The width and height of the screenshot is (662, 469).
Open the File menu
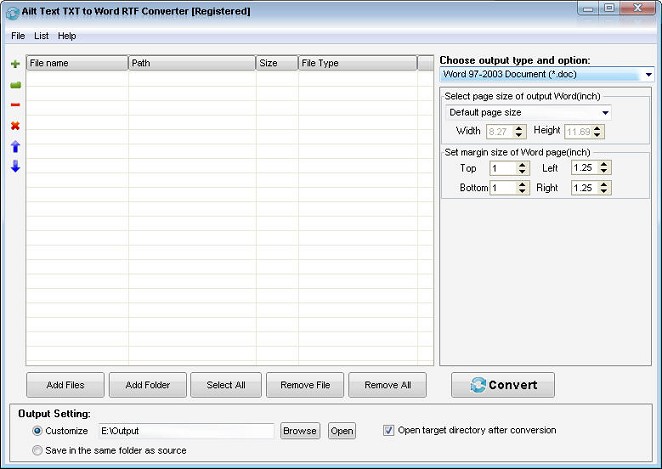(x=18, y=36)
